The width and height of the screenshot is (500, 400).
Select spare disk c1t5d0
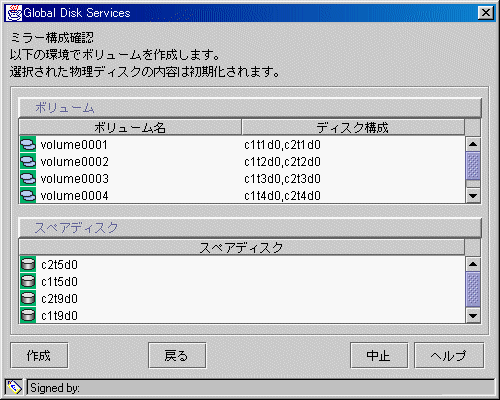tap(59, 282)
